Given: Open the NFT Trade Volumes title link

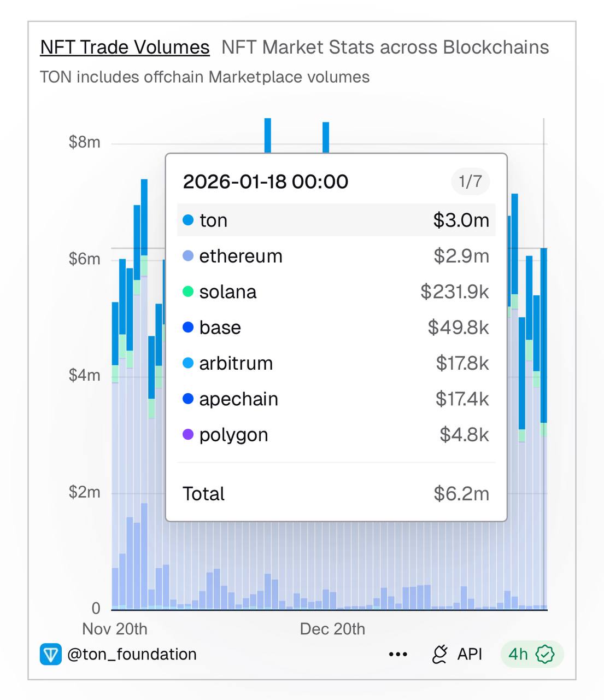Looking at the screenshot, I should pyautogui.click(x=125, y=48).
